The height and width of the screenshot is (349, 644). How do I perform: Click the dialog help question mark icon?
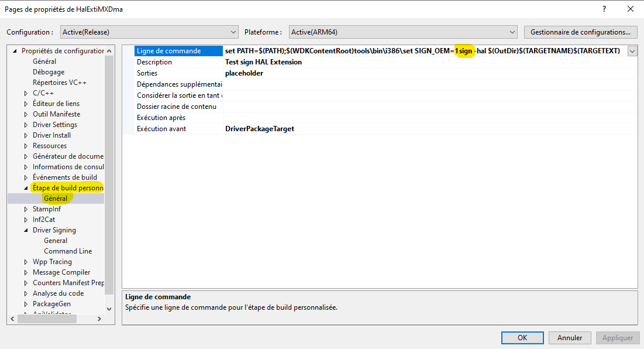pos(604,9)
